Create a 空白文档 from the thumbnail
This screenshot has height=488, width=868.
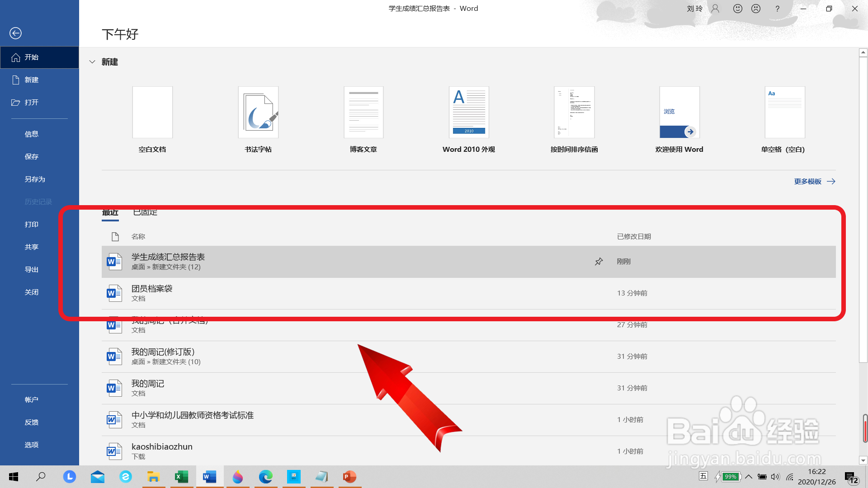[x=152, y=113]
